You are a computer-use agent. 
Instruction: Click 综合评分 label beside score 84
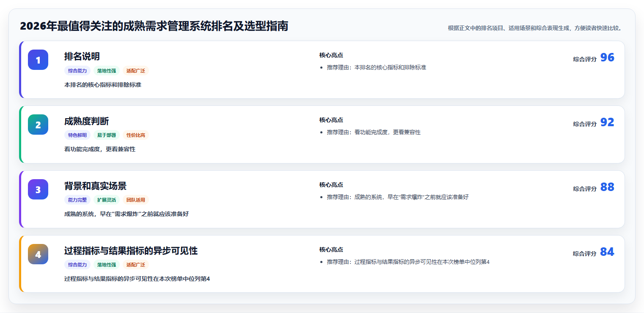(585, 254)
